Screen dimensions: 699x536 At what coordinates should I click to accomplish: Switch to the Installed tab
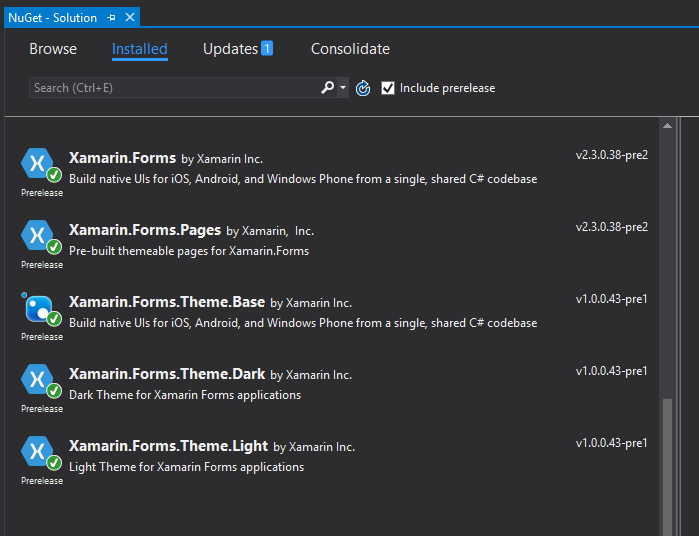[140, 49]
